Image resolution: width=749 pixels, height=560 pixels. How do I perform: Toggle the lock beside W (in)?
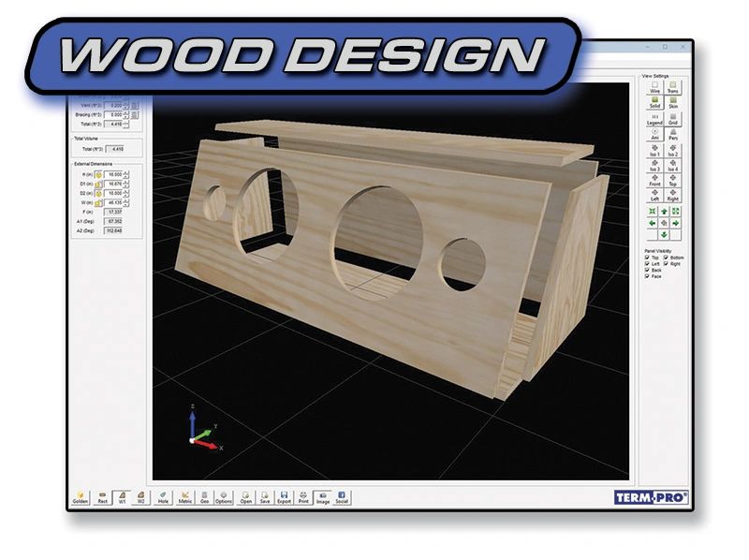(x=98, y=203)
